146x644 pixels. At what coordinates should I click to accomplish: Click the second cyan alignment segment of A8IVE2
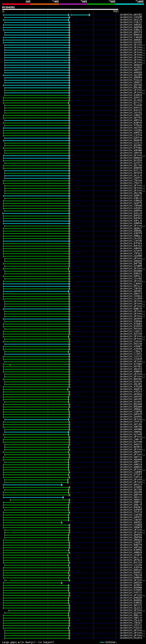coord(81,15)
